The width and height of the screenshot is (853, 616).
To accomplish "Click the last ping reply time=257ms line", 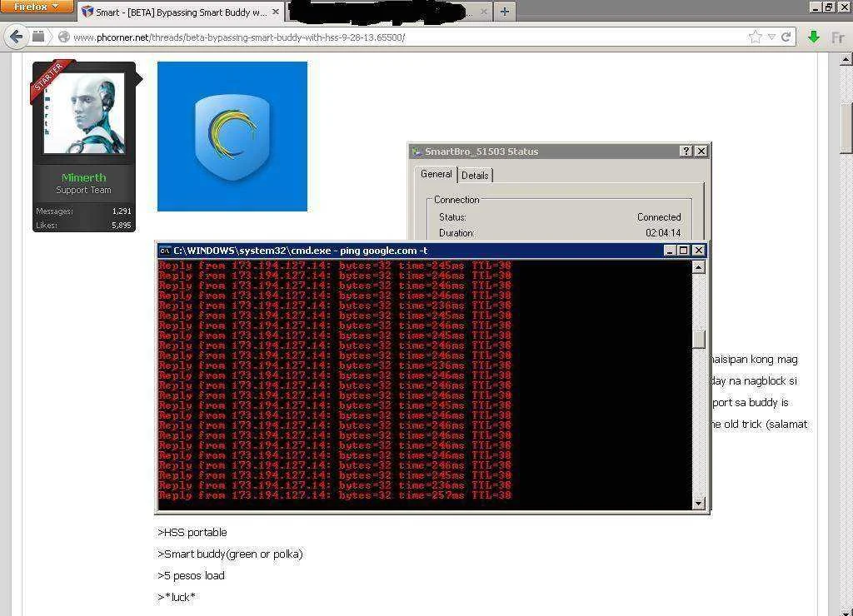I will pyautogui.click(x=335, y=495).
